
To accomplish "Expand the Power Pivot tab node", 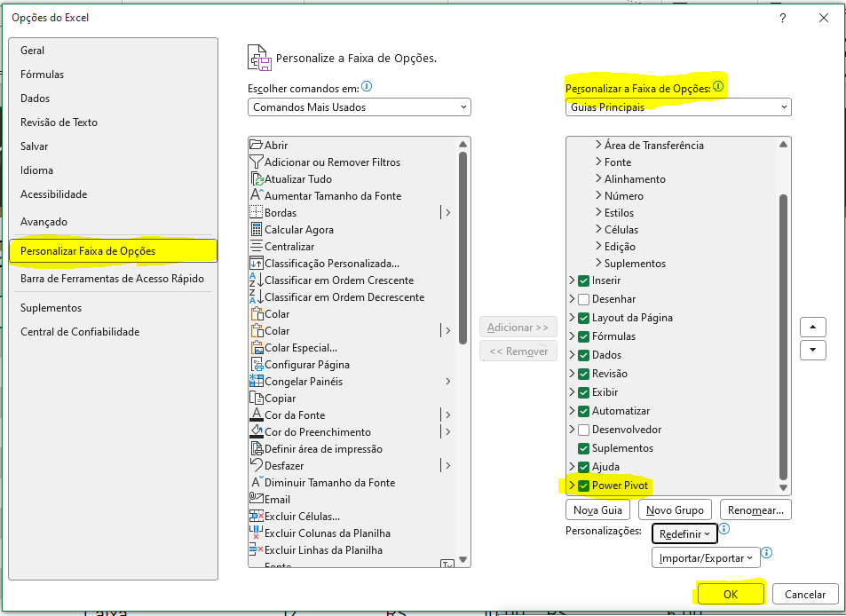I will (572, 486).
